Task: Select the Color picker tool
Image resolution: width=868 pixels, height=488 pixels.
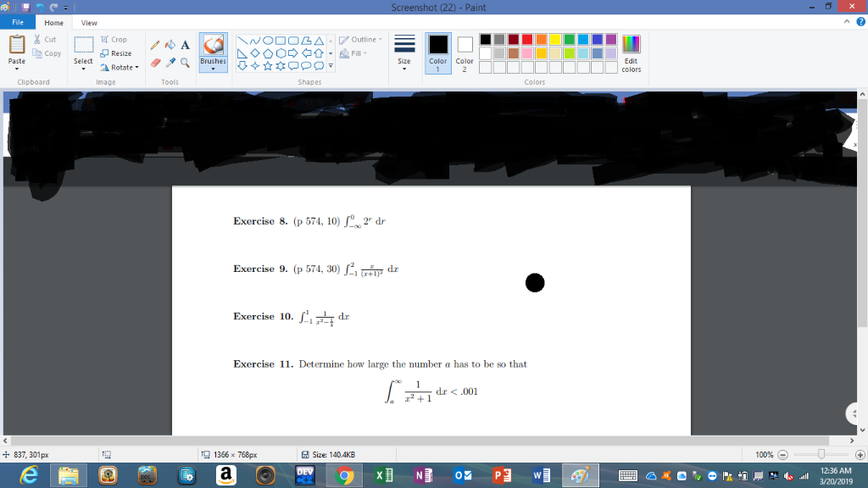Action: tap(170, 61)
